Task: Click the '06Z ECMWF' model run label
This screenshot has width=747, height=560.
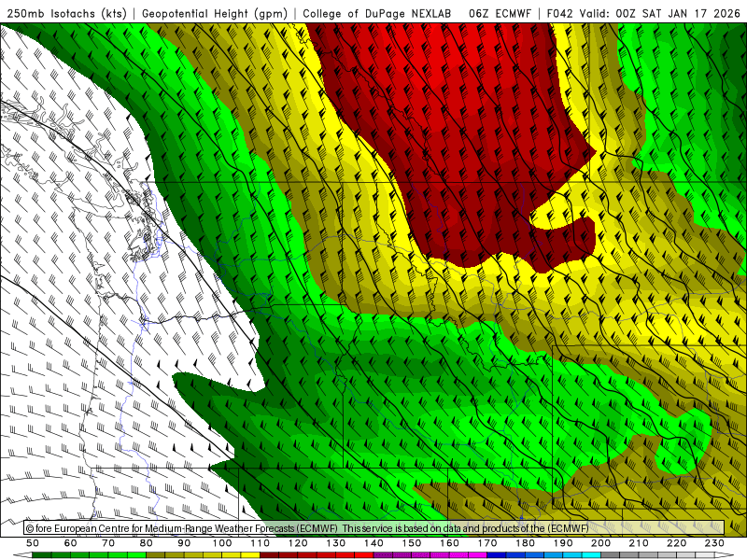Action: tap(500, 13)
